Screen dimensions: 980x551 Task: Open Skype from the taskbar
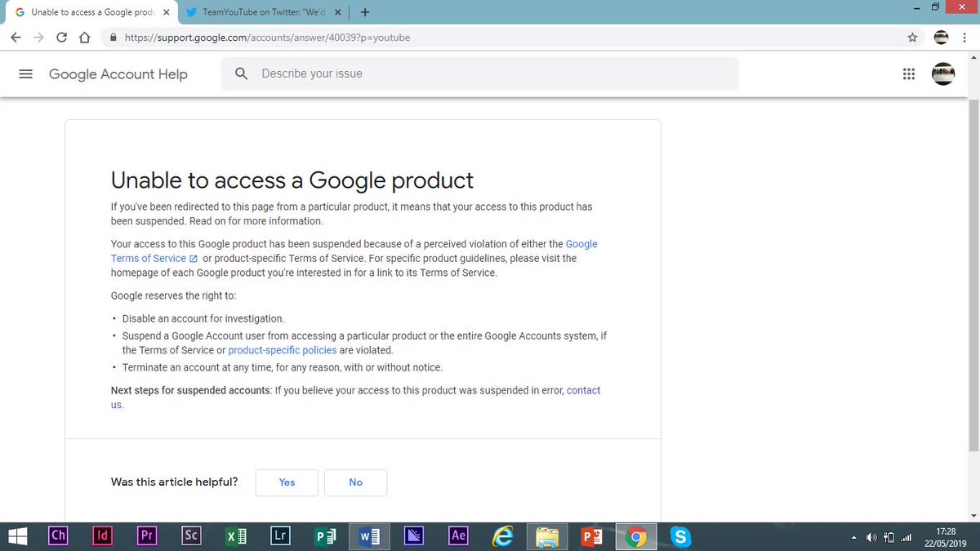680,536
